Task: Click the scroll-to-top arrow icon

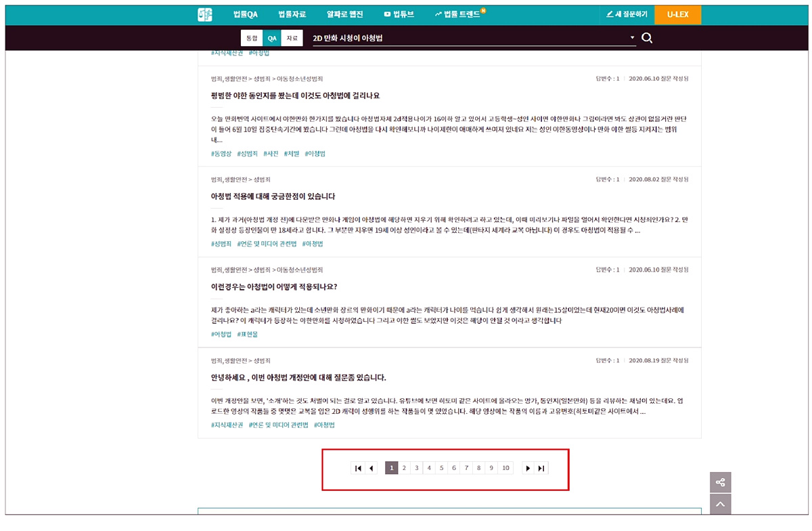Action: 720,504
